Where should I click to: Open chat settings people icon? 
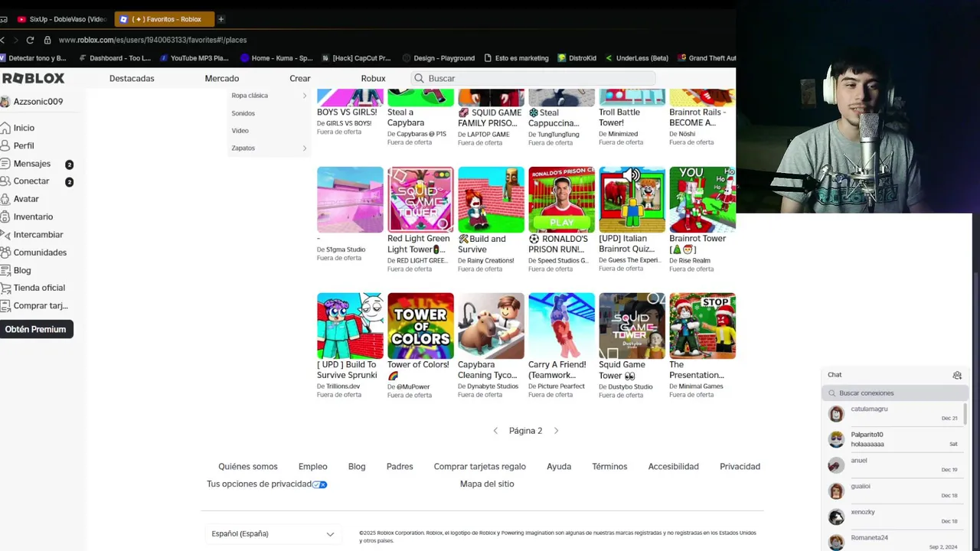click(x=957, y=375)
